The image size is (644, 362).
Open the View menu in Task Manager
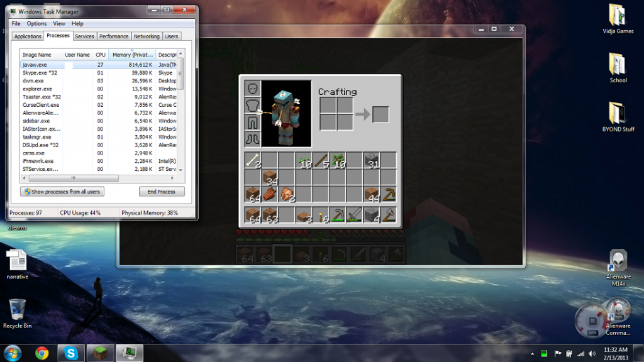(x=58, y=23)
